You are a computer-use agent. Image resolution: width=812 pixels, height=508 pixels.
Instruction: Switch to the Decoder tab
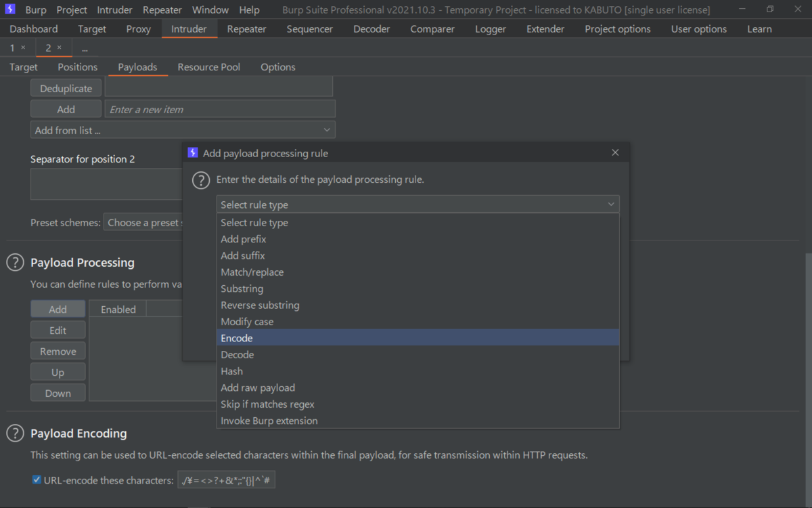coord(371,29)
